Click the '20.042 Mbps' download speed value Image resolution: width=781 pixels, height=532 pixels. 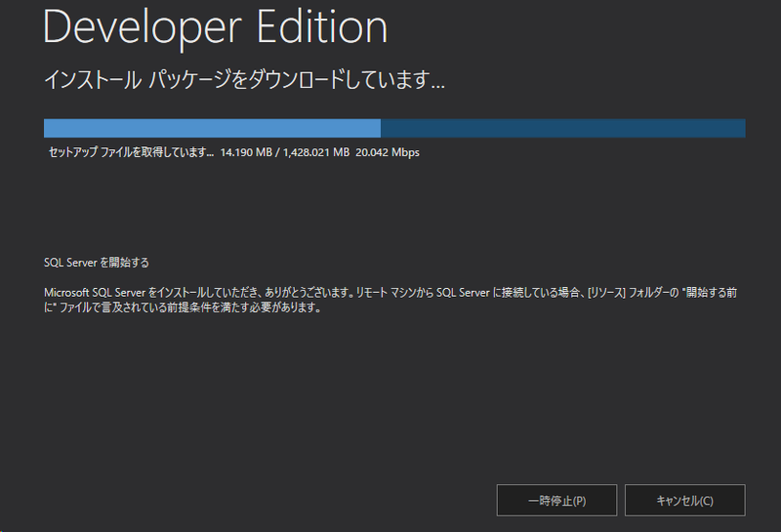(x=388, y=152)
